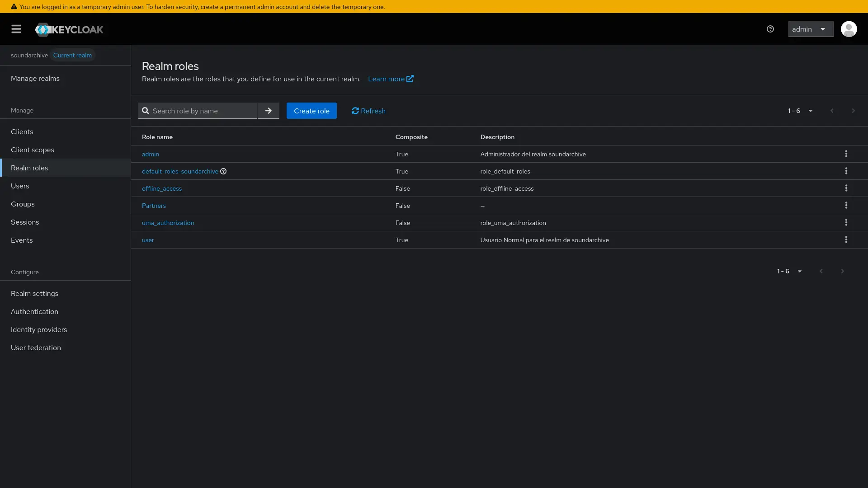868x488 pixels.
Task: Open the kebab menu for Partners role
Action: [x=846, y=206]
